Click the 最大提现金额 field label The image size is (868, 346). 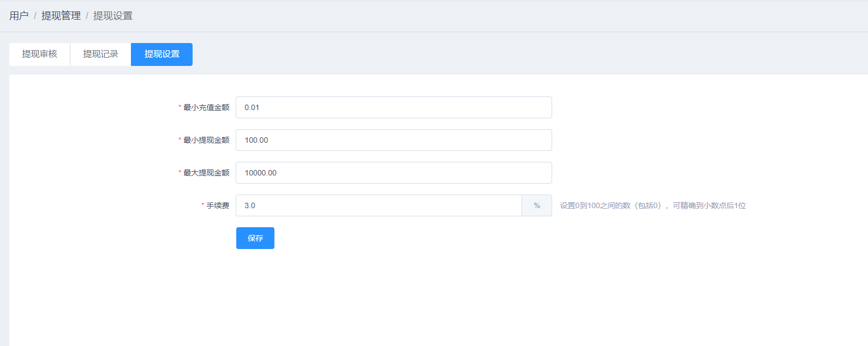[x=206, y=173]
